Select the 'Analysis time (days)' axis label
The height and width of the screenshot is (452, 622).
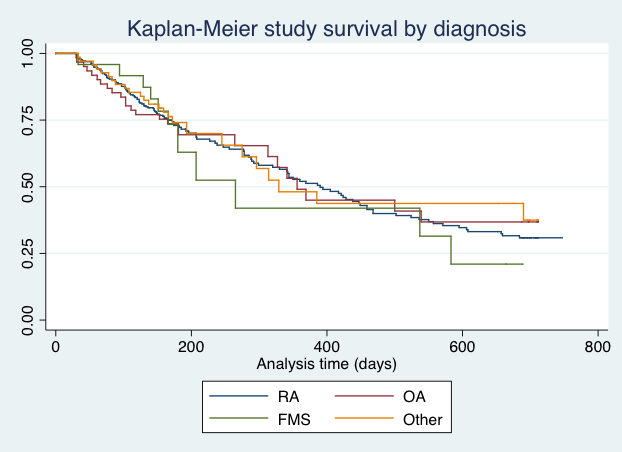tap(327, 362)
